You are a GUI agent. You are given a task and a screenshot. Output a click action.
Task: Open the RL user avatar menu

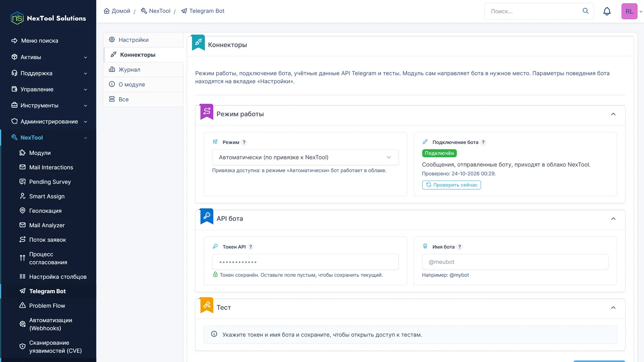tap(630, 11)
